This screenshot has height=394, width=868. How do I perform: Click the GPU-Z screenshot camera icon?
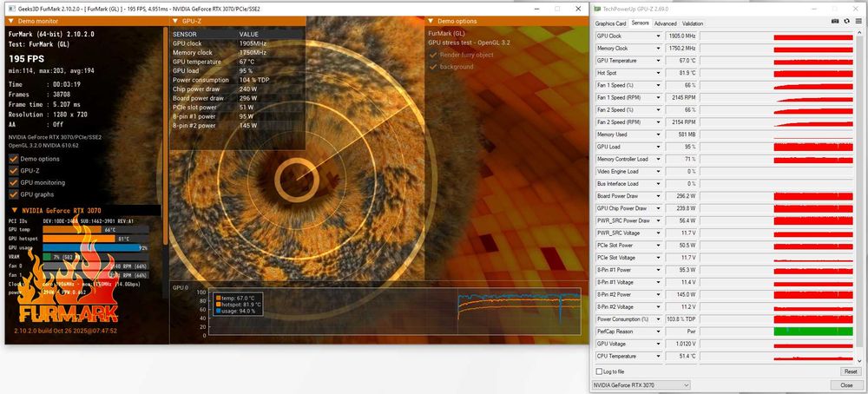(x=835, y=22)
